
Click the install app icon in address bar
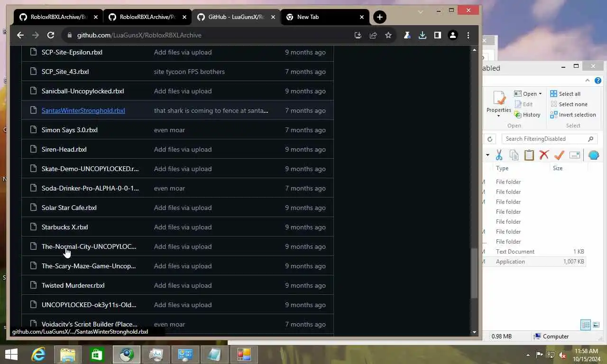(x=358, y=35)
